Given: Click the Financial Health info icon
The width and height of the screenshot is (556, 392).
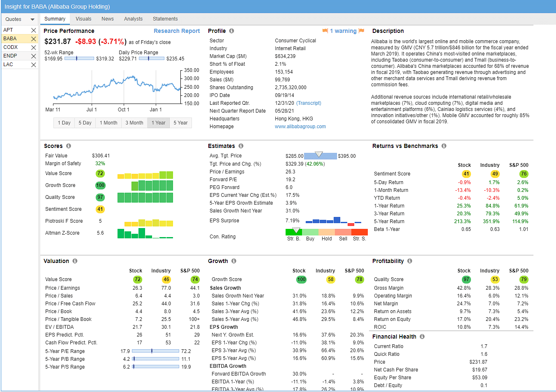Looking at the screenshot, I should point(422,337).
